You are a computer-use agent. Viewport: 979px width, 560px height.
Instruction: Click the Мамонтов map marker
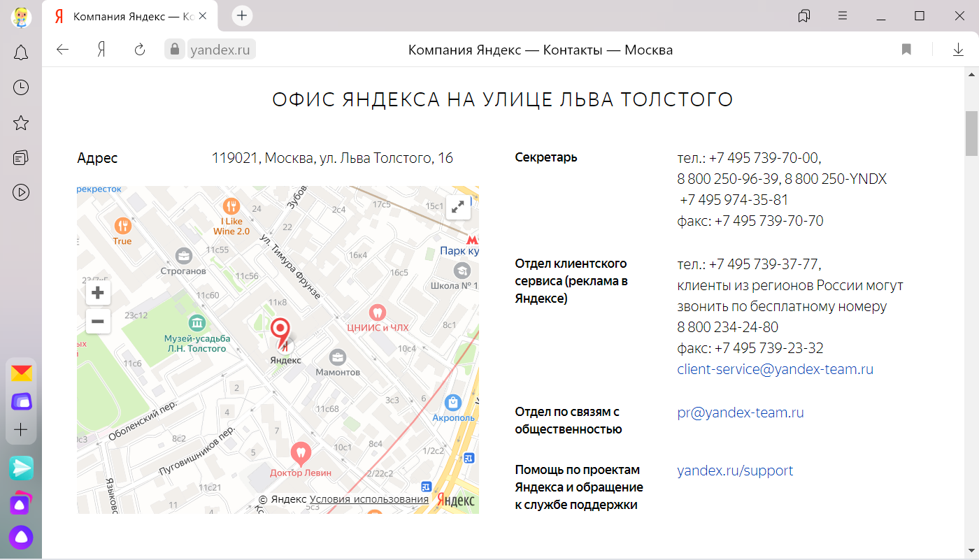click(x=338, y=357)
